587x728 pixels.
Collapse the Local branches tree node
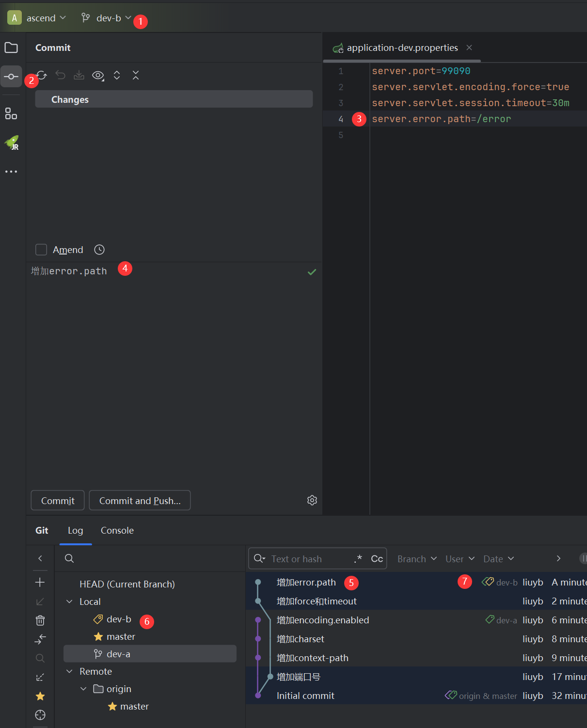(69, 601)
